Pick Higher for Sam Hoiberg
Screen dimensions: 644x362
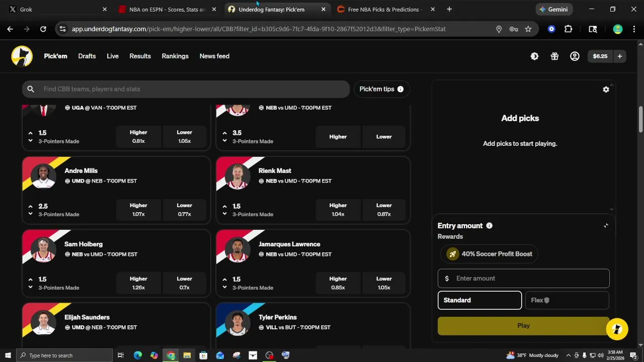[x=138, y=283]
